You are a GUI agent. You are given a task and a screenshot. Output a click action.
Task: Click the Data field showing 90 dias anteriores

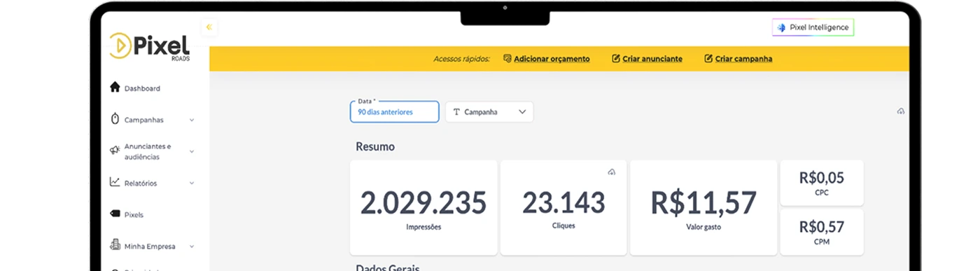coord(395,112)
